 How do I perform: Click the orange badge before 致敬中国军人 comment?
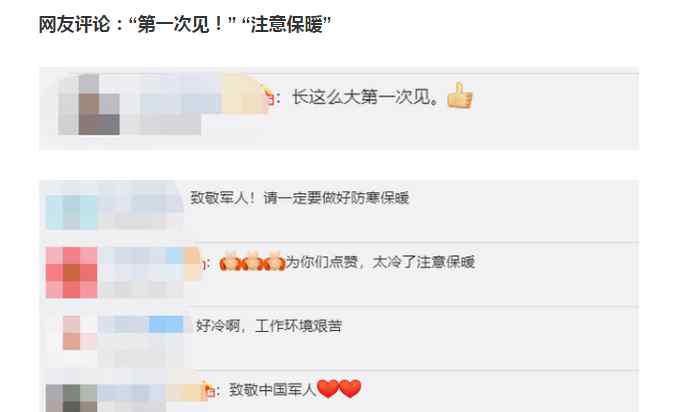coord(208,390)
